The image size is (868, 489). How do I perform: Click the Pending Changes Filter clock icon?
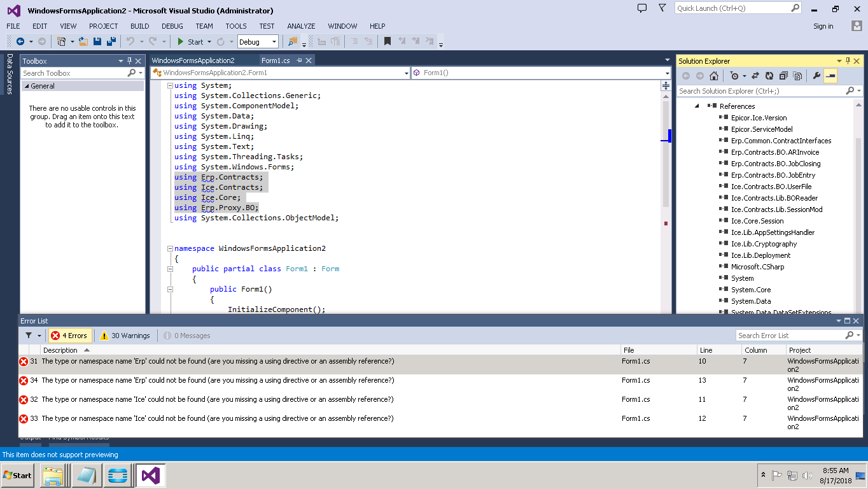point(734,76)
